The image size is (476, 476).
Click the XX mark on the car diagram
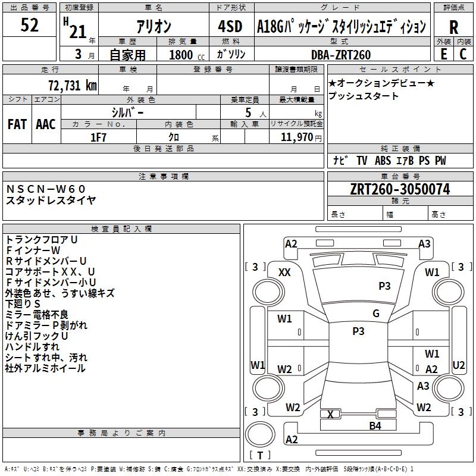(x=284, y=272)
